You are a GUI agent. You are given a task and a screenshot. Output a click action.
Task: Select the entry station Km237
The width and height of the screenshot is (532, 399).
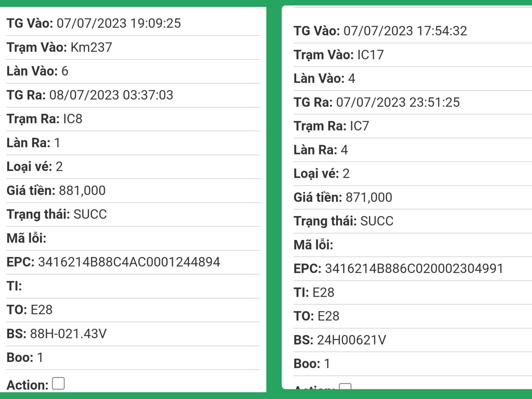tap(91, 47)
